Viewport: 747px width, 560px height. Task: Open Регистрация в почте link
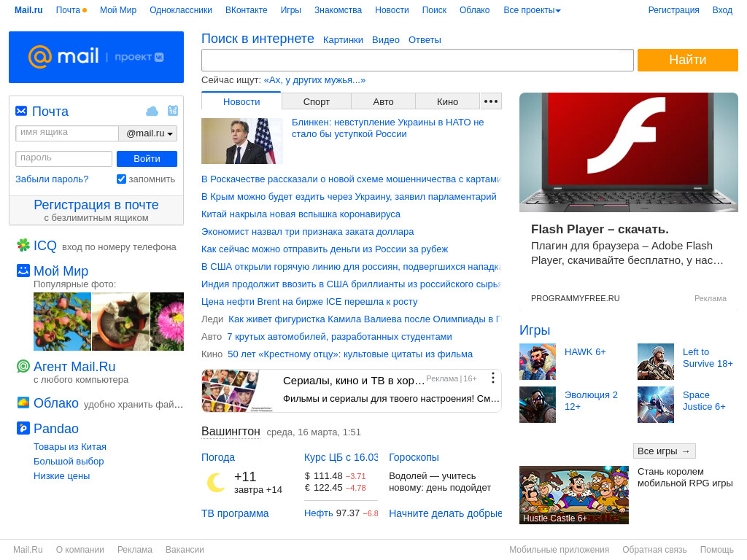[96, 205]
